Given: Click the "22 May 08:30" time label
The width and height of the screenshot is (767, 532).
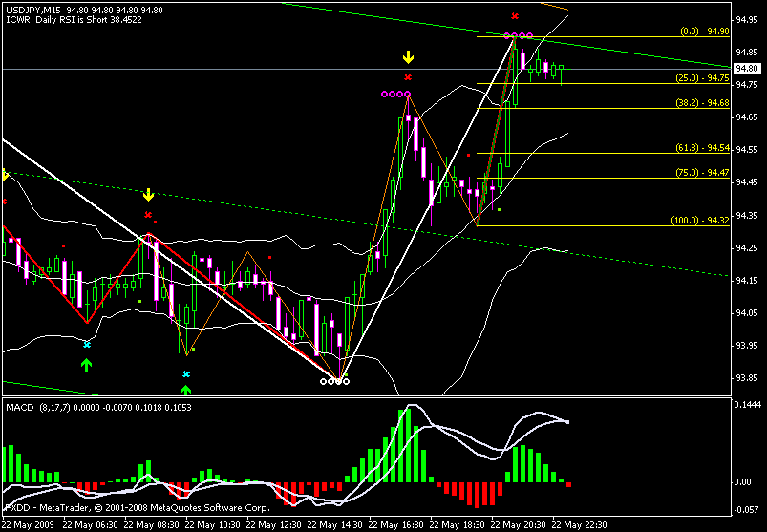Looking at the screenshot, I should 151,523.
